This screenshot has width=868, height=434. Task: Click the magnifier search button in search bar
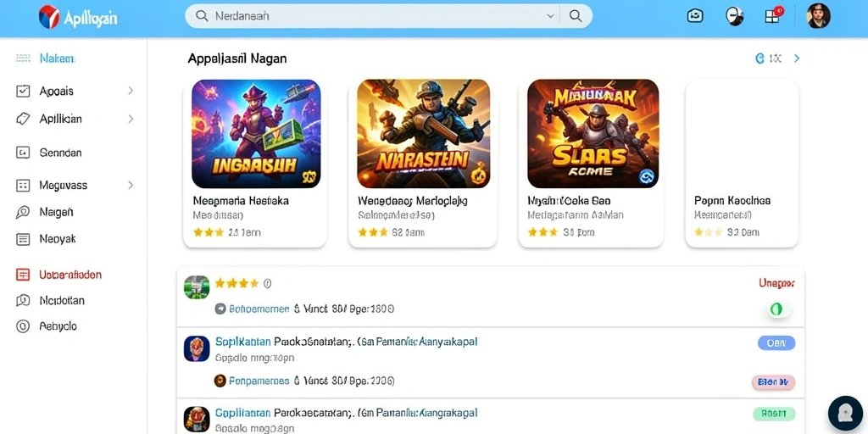click(x=576, y=16)
